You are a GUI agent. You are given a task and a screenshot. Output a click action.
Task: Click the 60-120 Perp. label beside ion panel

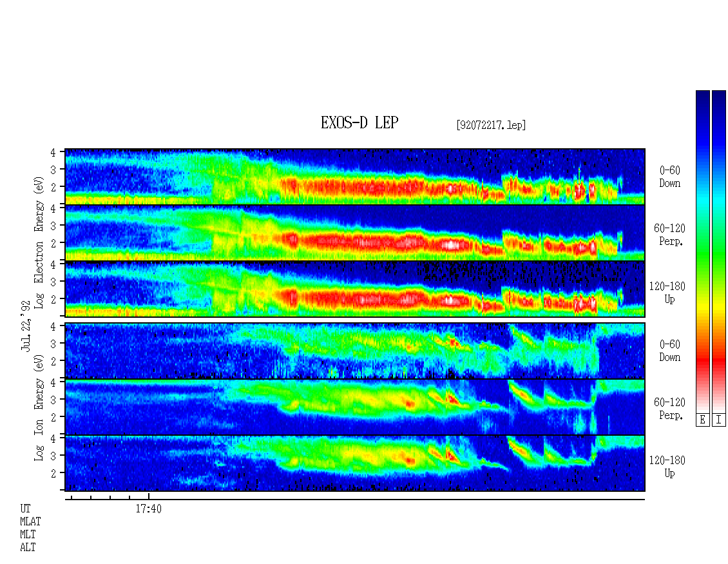click(669, 409)
